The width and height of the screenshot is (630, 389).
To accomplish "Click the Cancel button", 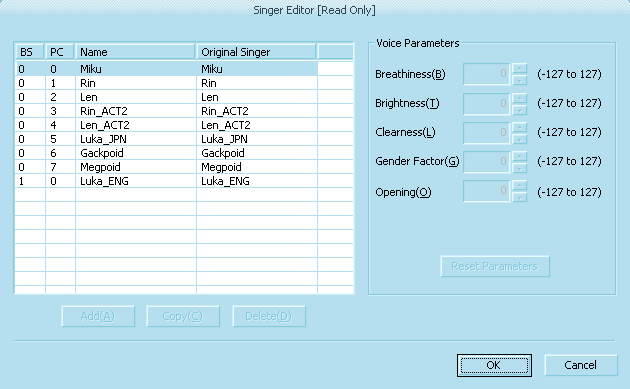I will point(581,365).
